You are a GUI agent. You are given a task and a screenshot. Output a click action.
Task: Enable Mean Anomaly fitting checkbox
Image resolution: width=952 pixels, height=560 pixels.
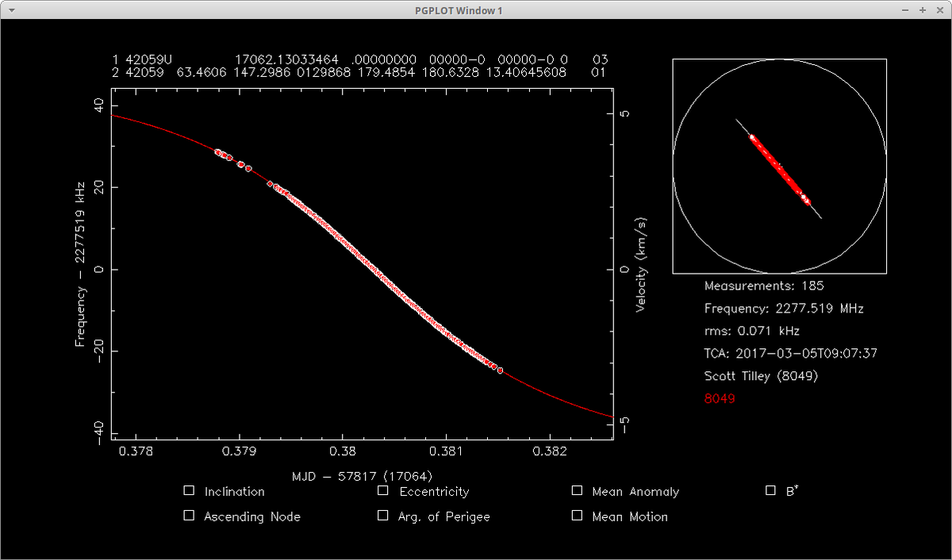577,491
